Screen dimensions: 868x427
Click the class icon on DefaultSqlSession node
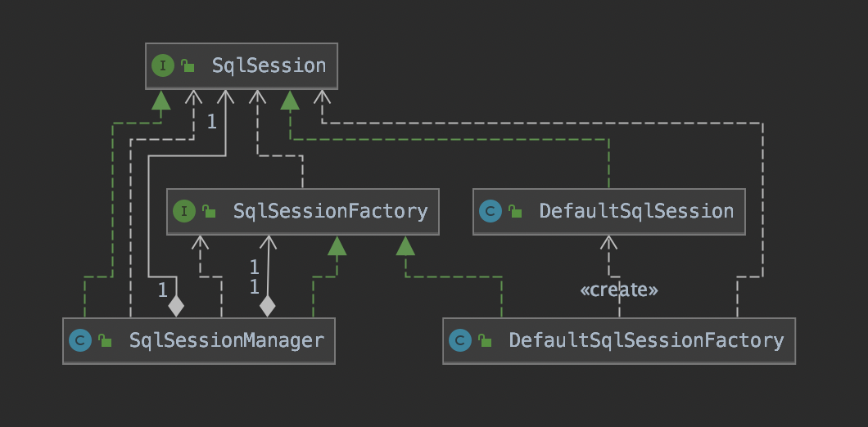pyautogui.click(x=490, y=212)
